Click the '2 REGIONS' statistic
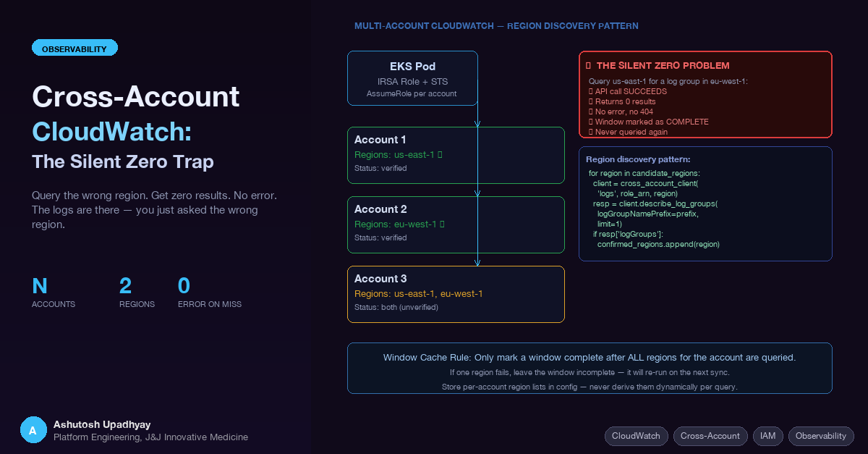 click(x=137, y=293)
